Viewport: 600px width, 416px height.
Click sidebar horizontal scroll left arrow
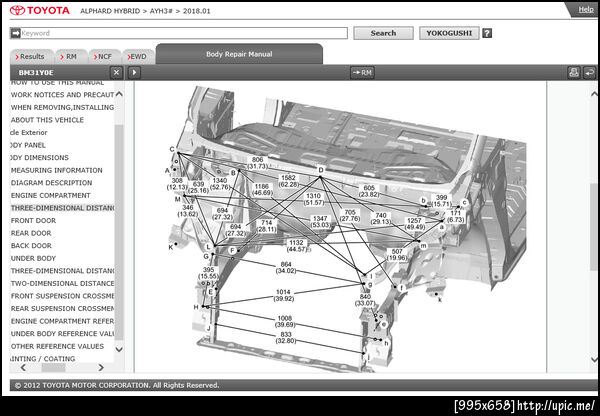coord(23,367)
